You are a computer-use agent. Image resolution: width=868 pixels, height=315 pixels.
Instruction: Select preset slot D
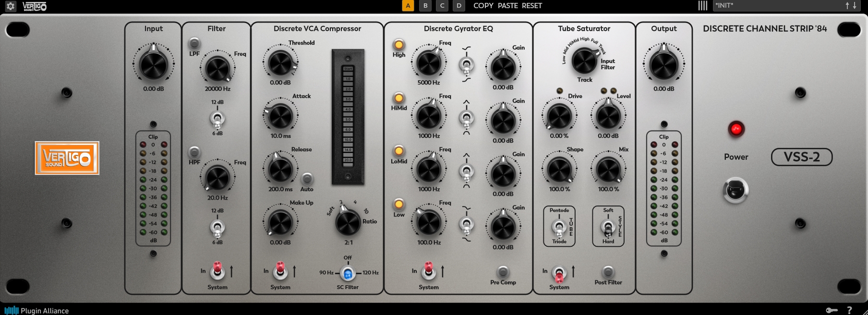tap(459, 6)
